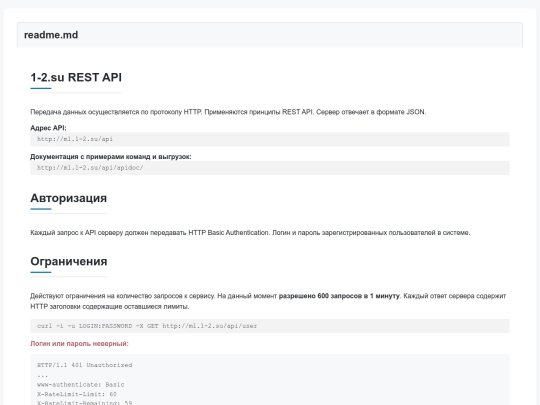Click the readme.md file title
This screenshot has height=405, width=540.
(x=51, y=35)
